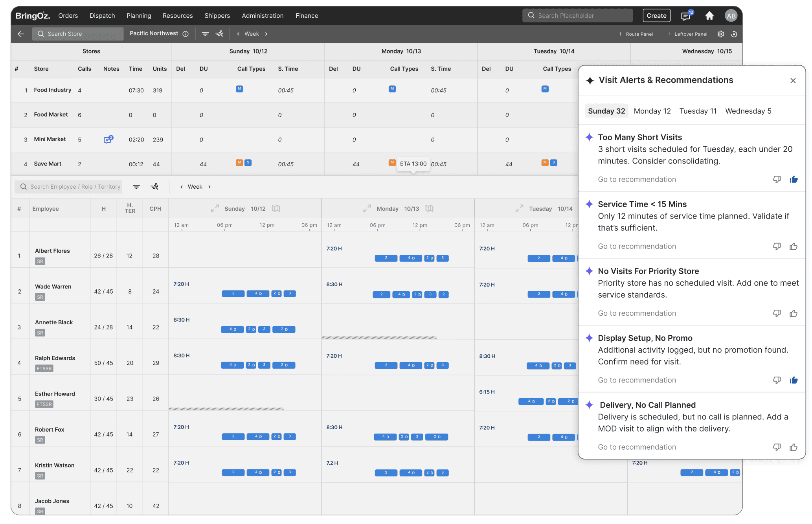
Task: Go to previous week in stores toolbar
Action: (x=238, y=34)
